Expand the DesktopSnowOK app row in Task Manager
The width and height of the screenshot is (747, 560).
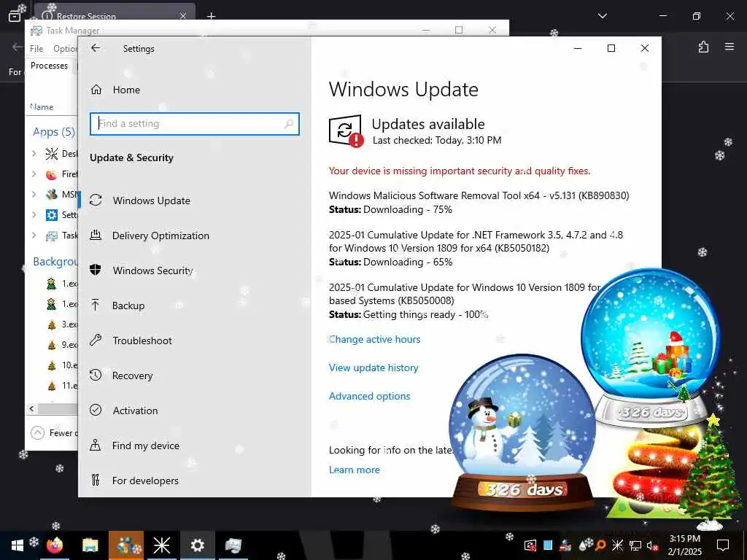[34, 153]
